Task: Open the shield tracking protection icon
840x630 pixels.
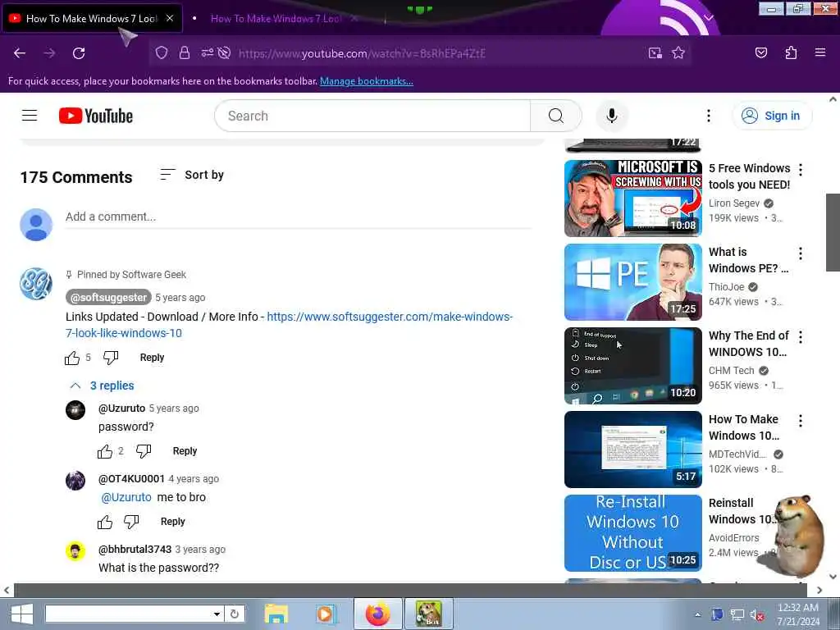Action: (x=162, y=52)
